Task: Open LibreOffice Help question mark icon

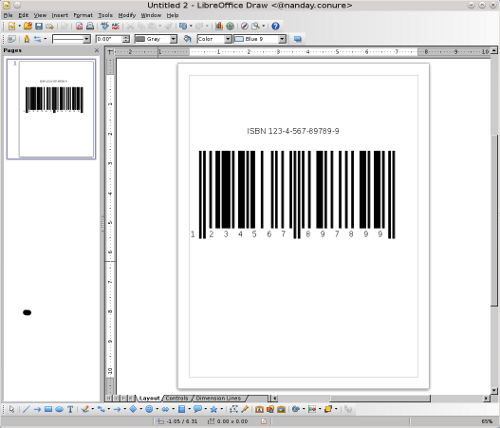Action: tap(275, 26)
